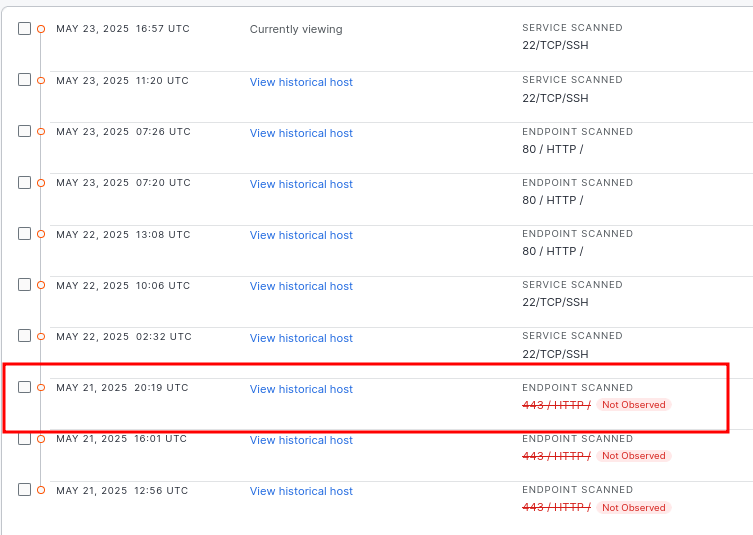Image resolution: width=753 pixels, height=535 pixels.
Task: Click the orange timeline dot for May 21 20:19
Action: [41, 388]
